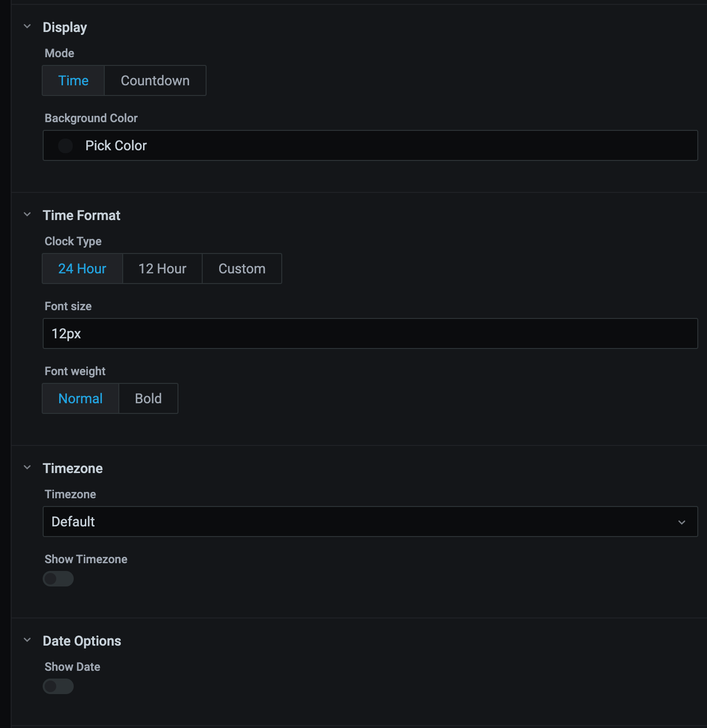
Task: Collapse the Timezone section
Action: [x=28, y=468]
